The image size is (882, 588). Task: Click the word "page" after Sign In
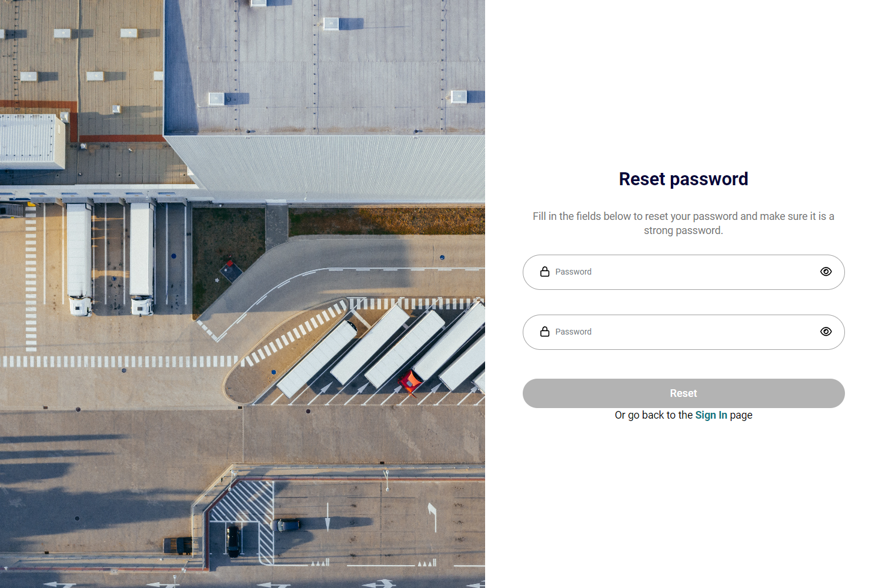click(741, 415)
